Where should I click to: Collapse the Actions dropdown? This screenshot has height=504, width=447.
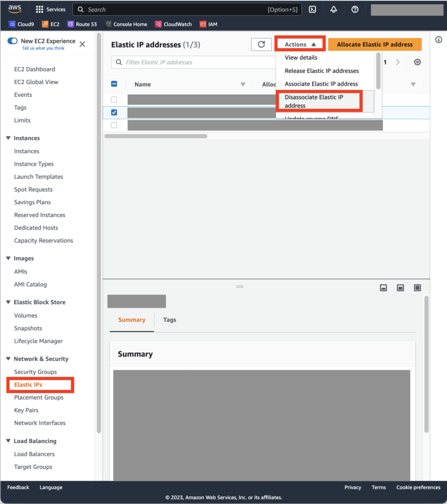tap(300, 44)
